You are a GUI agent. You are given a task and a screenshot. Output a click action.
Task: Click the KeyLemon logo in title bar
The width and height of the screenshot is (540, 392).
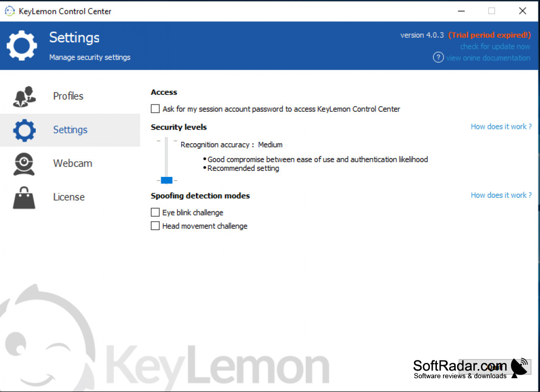click(10, 11)
